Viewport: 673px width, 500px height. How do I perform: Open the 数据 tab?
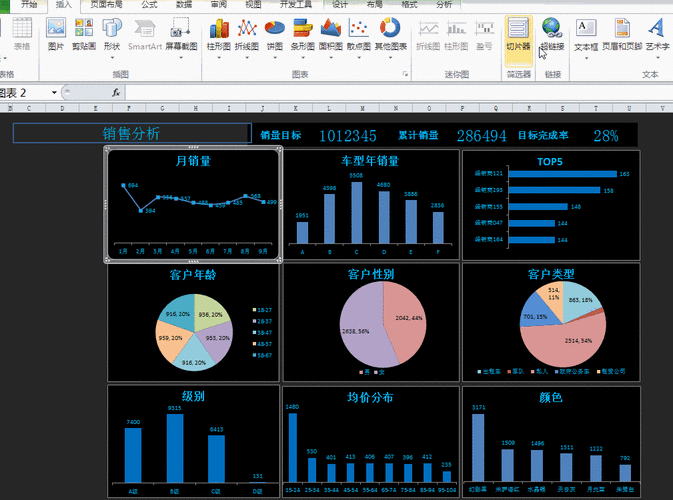coord(184,5)
